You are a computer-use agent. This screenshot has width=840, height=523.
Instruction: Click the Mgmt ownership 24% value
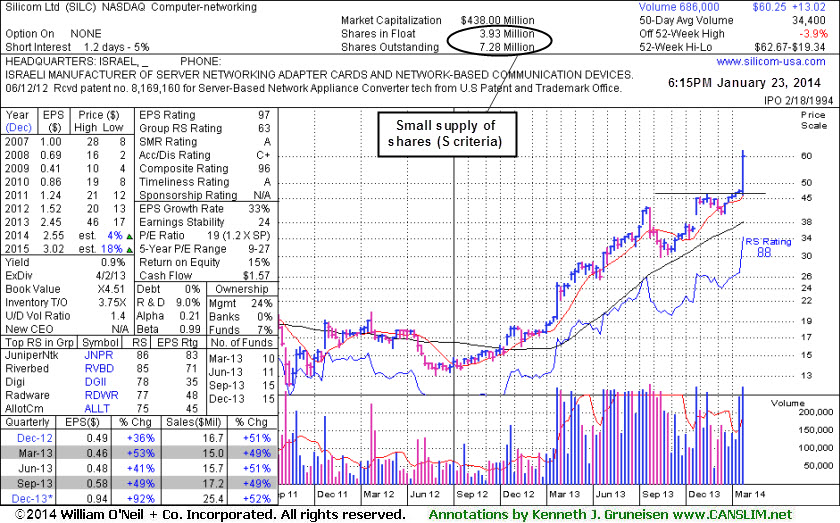(x=261, y=303)
